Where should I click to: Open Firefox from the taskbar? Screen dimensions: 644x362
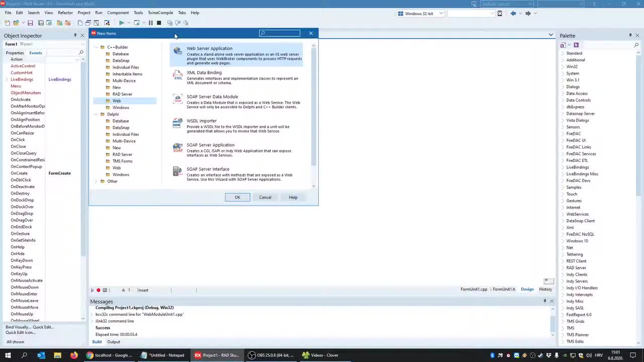74,355
